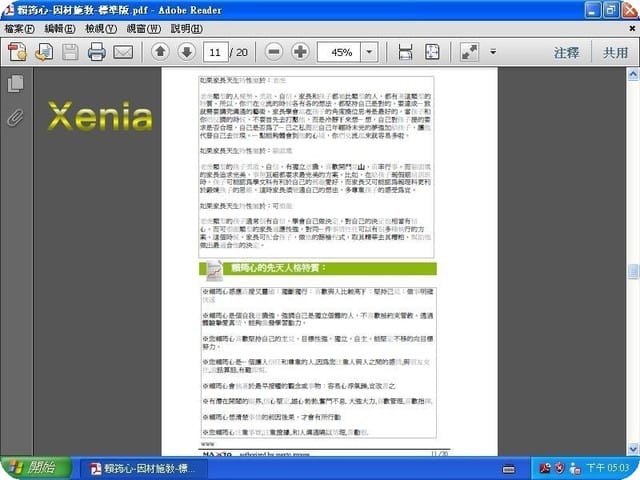Open the 共用 share panel
Image resolution: width=640 pixels, height=480 pixels.
coord(616,52)
